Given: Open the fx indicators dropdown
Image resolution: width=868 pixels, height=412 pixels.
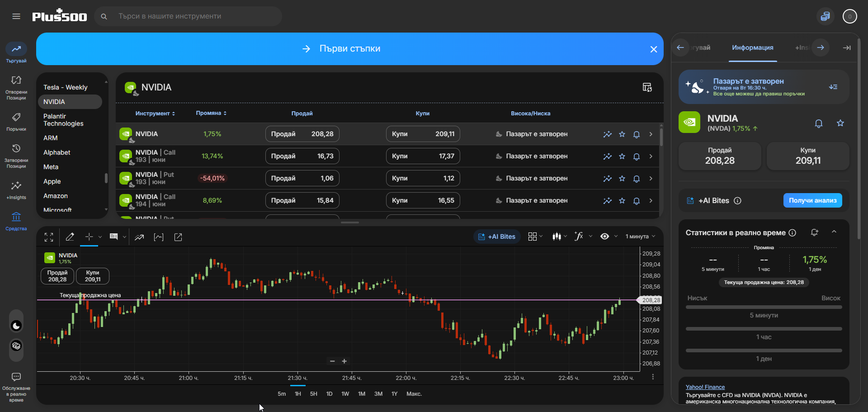Looking at the screenshot, I should pos(583,237).
